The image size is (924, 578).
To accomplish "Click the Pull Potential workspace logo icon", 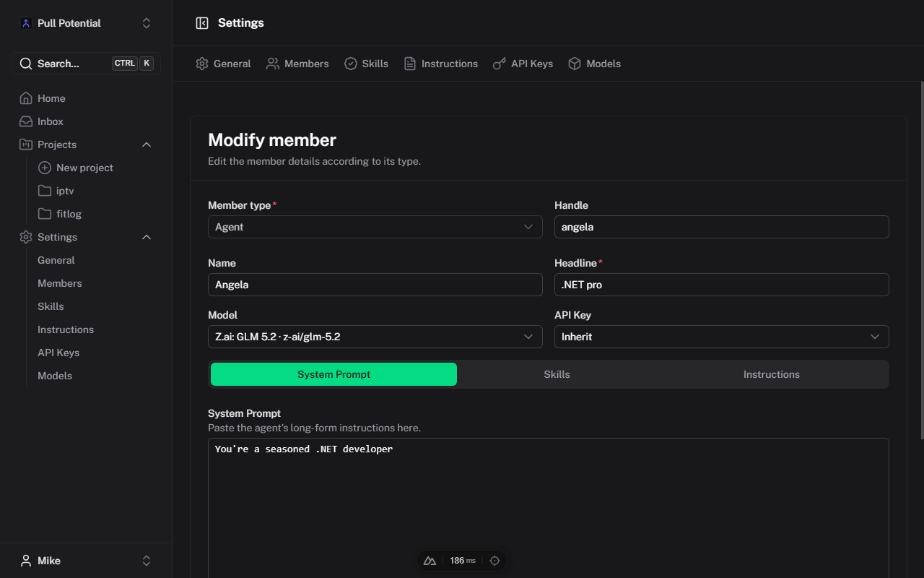I will (26, 23).
